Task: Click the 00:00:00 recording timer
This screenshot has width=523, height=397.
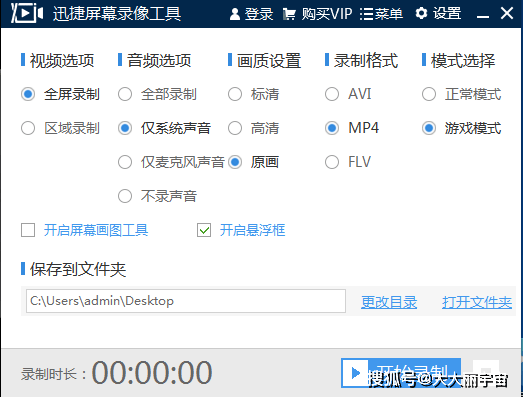Action: tap(152, 372)
